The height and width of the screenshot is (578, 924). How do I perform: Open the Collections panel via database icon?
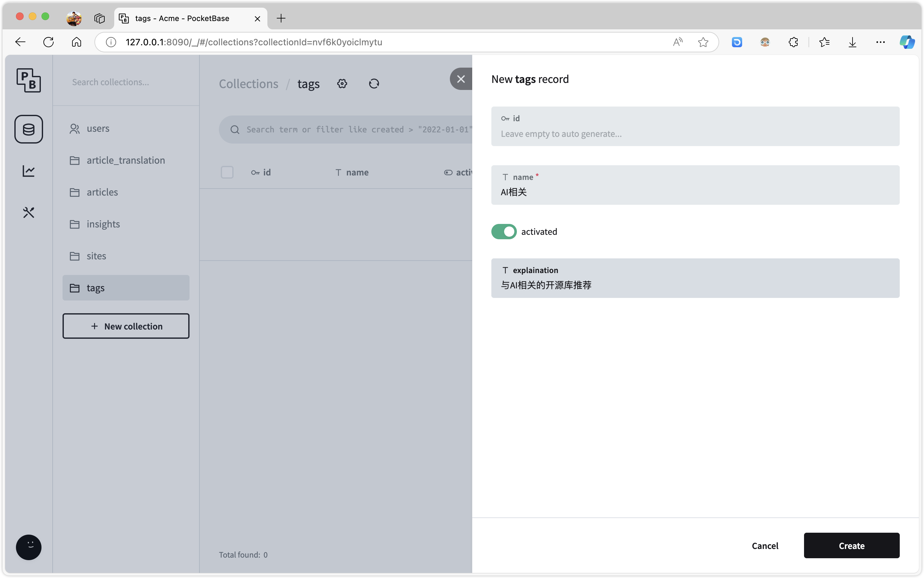coord(29,129)
